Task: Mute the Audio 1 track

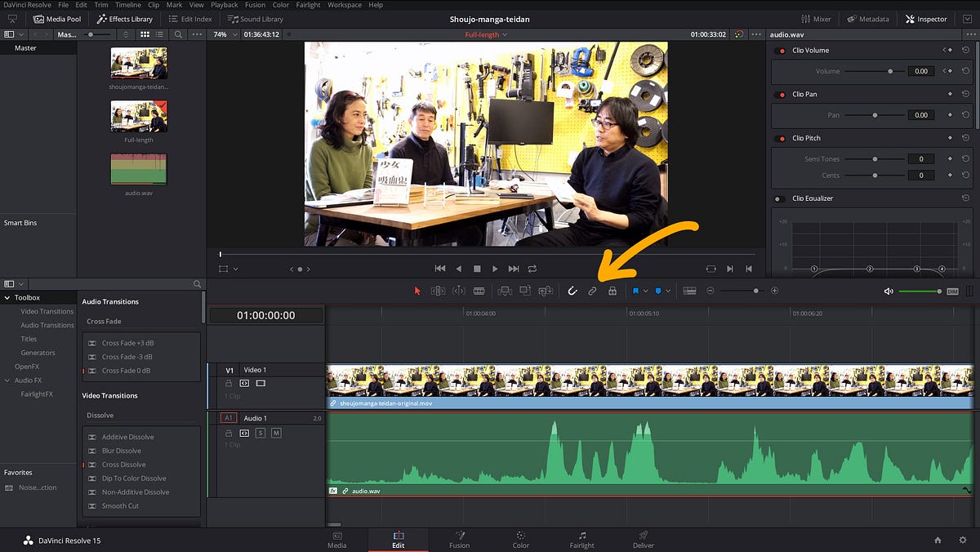Action: pos(276,433)
